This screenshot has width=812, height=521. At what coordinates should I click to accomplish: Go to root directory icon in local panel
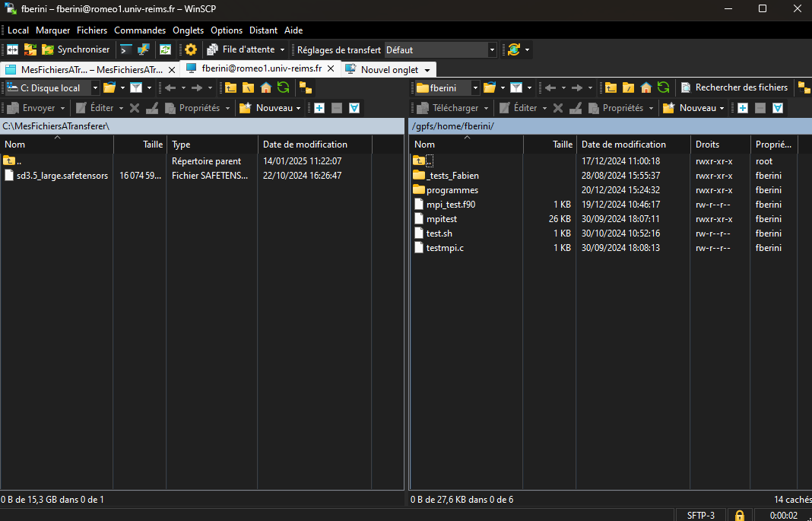coord(248,88)
